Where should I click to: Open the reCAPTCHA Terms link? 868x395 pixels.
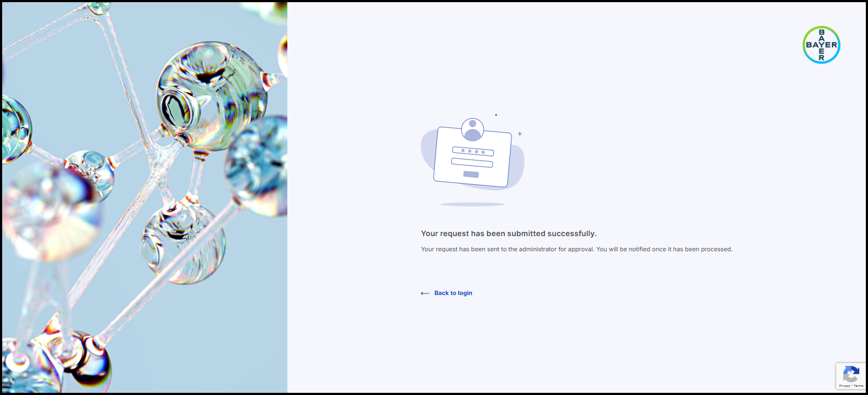pyautogui.click(x=859, y=386)
